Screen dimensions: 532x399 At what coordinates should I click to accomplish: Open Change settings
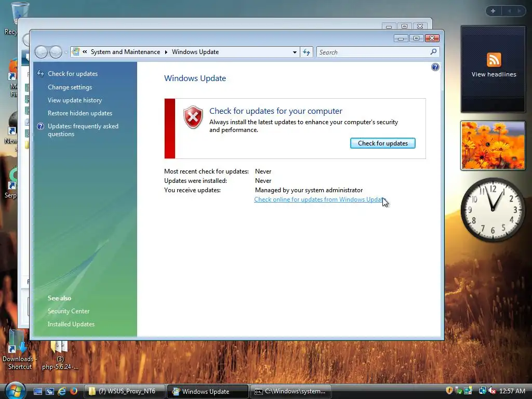click(70, 87)
